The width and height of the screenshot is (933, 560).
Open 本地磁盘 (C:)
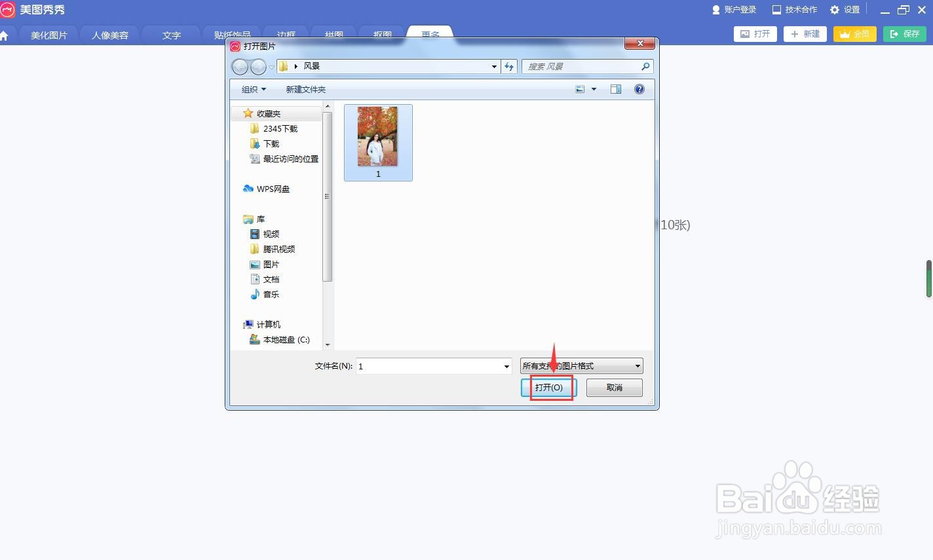click(280, 339)
